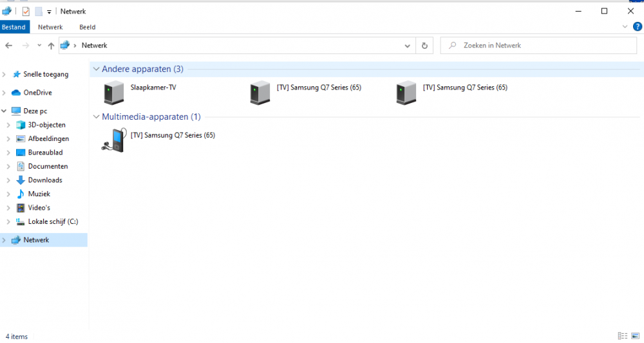
Task: Select Downloads in the navigation pane
Action: pos(45,180)
